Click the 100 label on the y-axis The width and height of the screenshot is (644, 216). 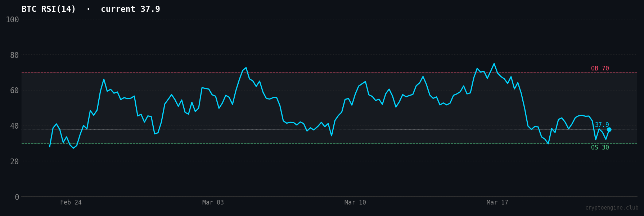12,20
